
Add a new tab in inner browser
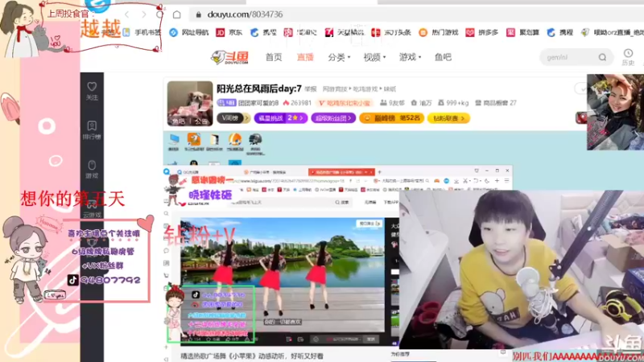click(379, 172)
